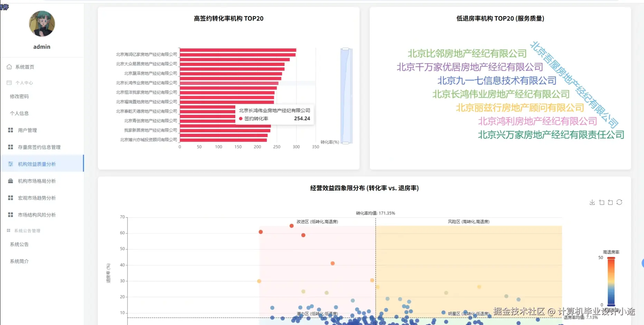Collapse the 存量房签约信息管理 menu item
Viewport: 644px width, 325px height.
coord(38,147)
